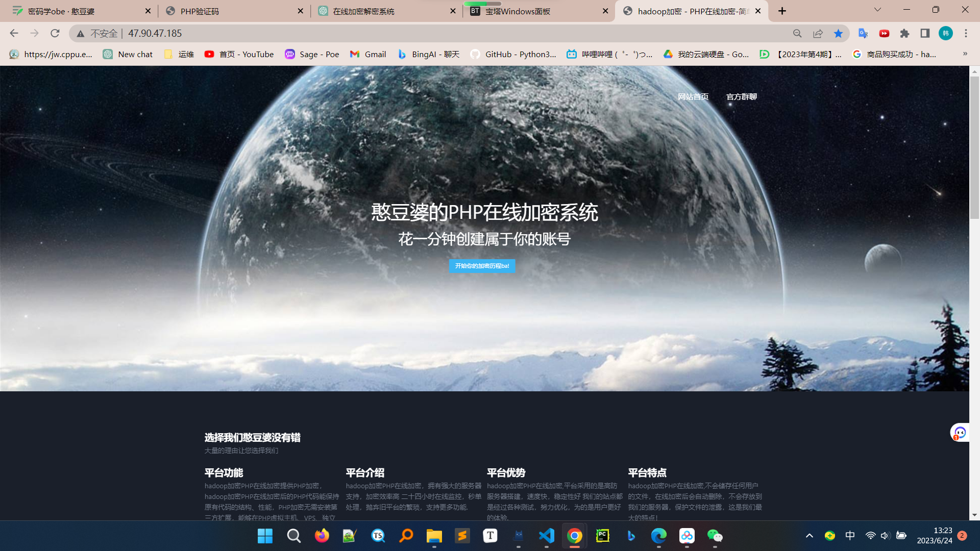Click the 开始你的加密历程ba! button
Image resolution: width=980 pixels, height=551 pixels.
pyautogui.click(x=482, y=266)
